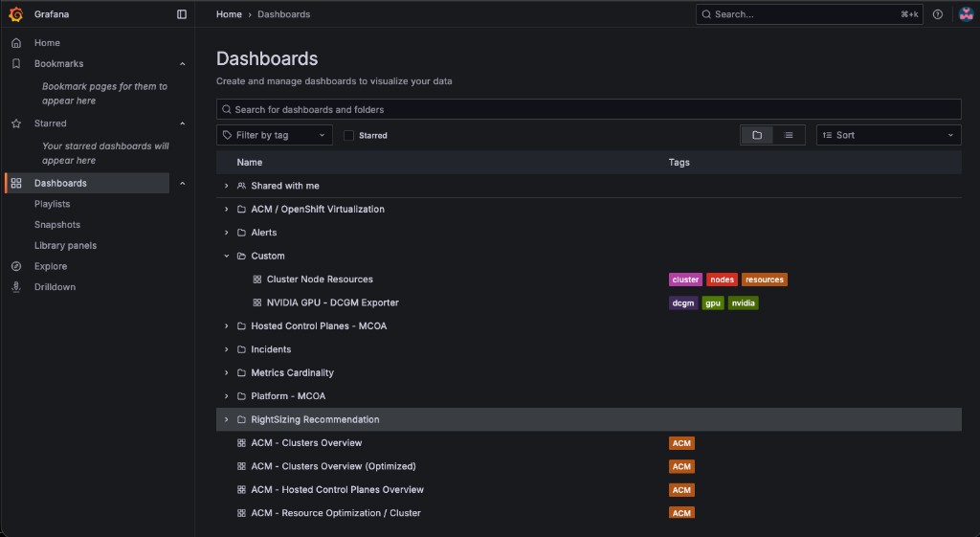This screenshot has height=537, width=980.
Task: Open the Filter by tag dropdown
Action: [275, 135]
